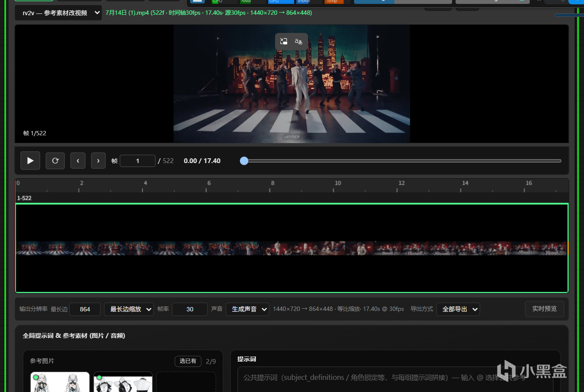Click the translate icon over the video
Image resolution: width=584 pixels, height=392 pixels.
[x=299, y=41]
